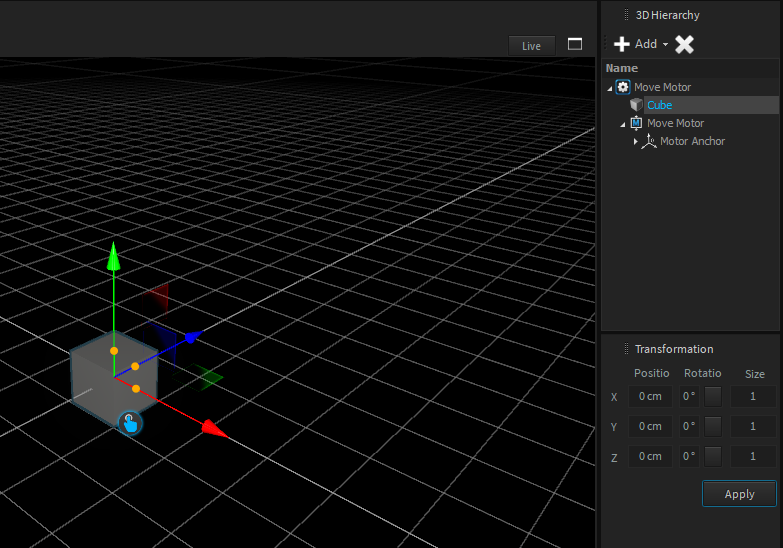Click the blue Z-axis gizmo arrow
This screenshot has height=548, width=783.
192,336
